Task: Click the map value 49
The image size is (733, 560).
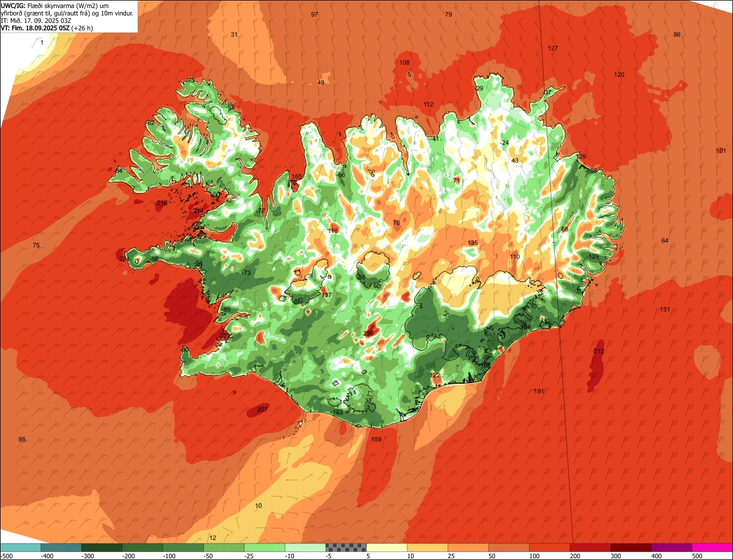Action: [x=321, y=83]
